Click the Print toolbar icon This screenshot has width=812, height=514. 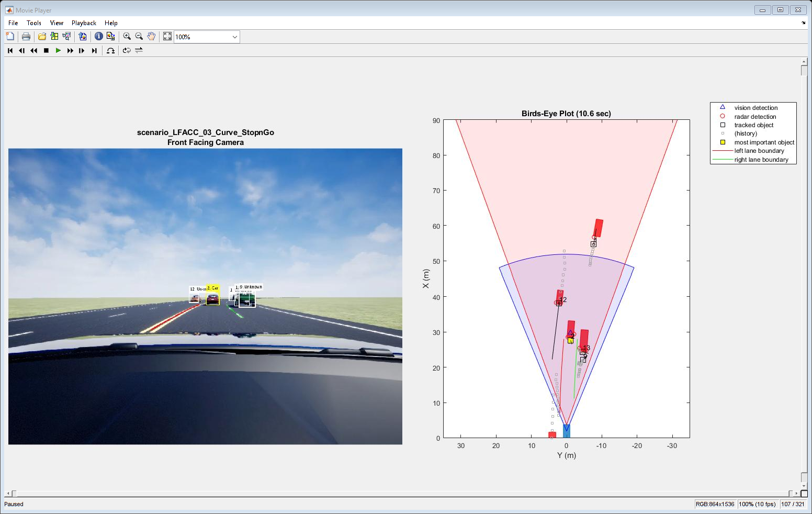[x=26, y=36]
